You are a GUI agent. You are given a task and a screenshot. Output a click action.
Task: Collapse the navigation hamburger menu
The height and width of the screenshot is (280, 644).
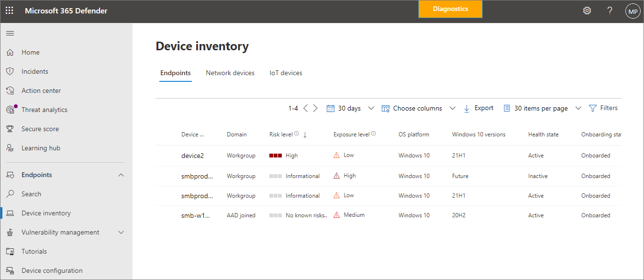(10, 33)
